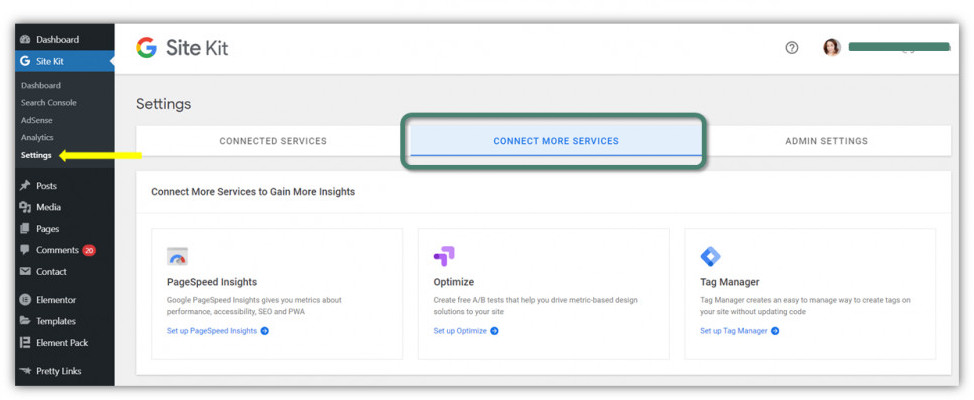Click the PageSpeed Insights description text
The width and height of the screenshot is (974, 400).
[x=254, y=306]
